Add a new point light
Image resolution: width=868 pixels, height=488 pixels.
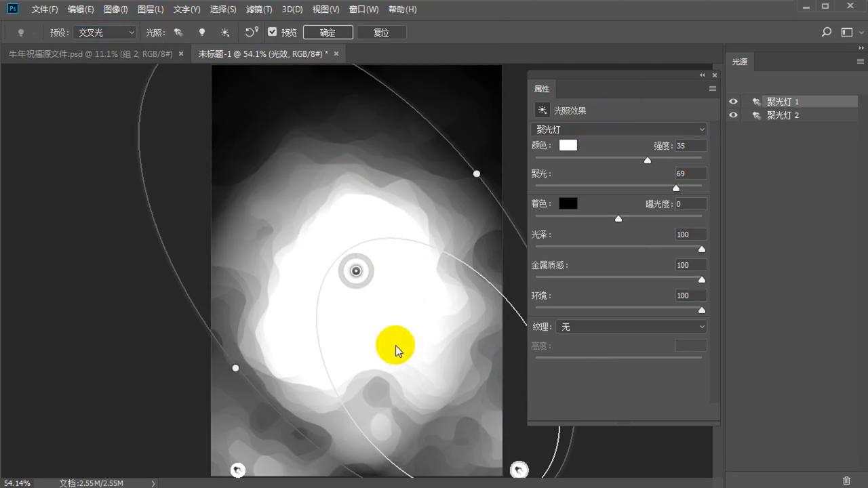point(201,33)
